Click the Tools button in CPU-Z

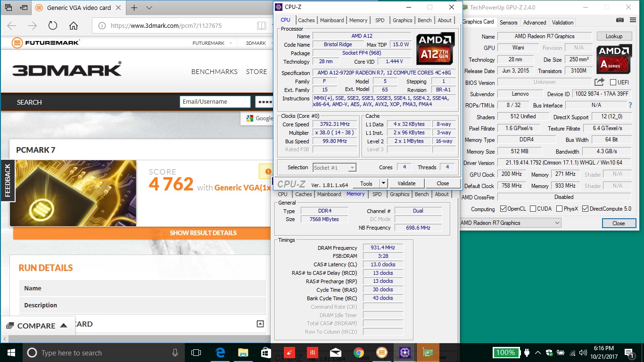(366, 183)
